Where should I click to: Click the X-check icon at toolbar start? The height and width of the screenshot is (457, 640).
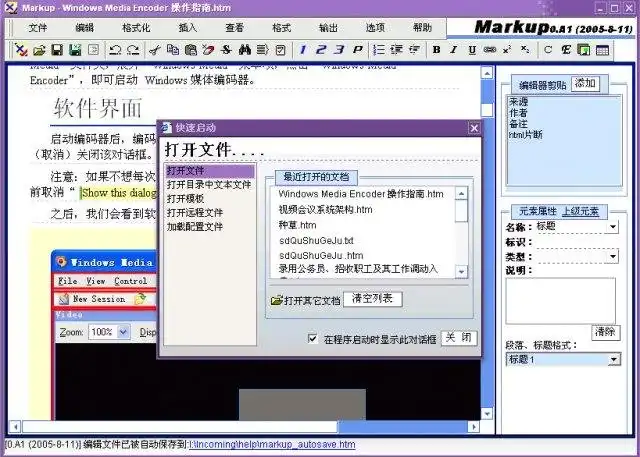21,50
